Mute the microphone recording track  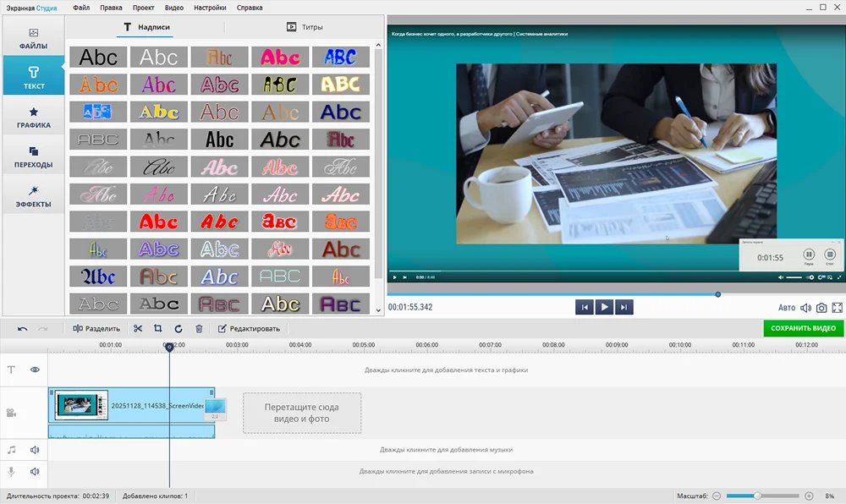pos(36,471)
